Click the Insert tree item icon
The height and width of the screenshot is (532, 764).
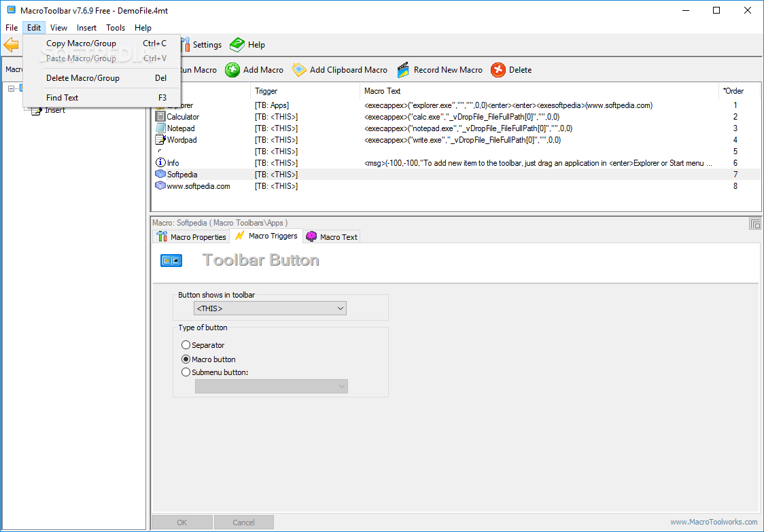[x=37, y=111]
